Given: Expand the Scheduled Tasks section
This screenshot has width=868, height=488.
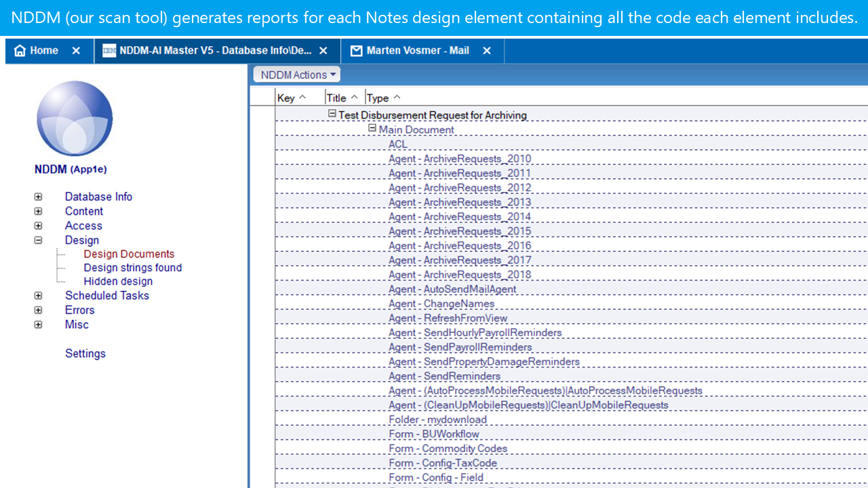Looking at the screenshot, I should pos(39,296).
